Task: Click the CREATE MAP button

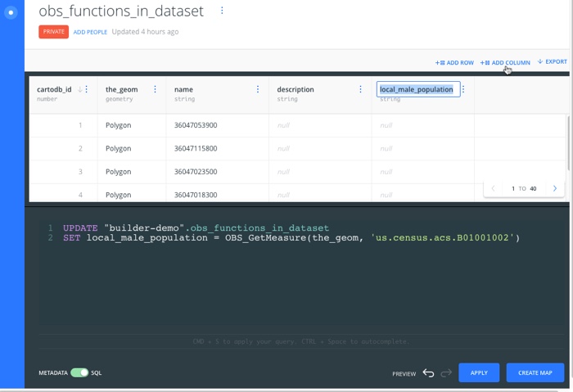Action: [x=535, y=372]
